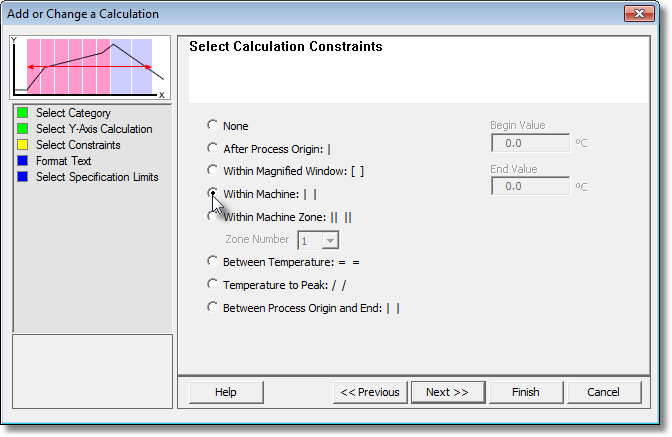Select the Select Y-Axis Calculation step label
Image resolution: width=672 pixels, height=437 pixels.
94,129
